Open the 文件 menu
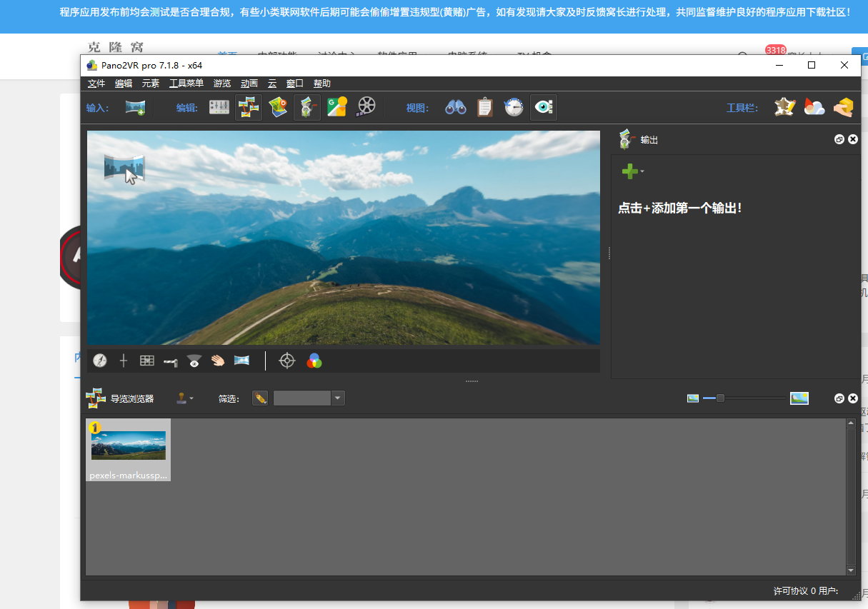 tap(96, 84)
